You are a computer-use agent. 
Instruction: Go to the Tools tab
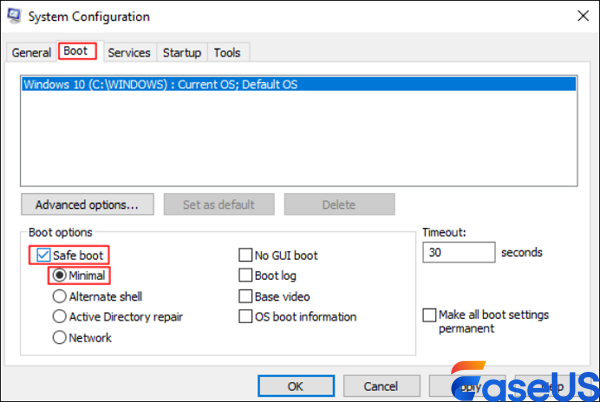(x=227, y=52)
